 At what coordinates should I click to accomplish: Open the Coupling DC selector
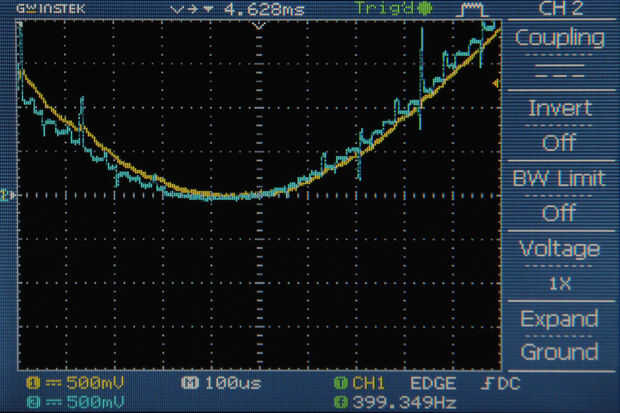coord(560,55)
